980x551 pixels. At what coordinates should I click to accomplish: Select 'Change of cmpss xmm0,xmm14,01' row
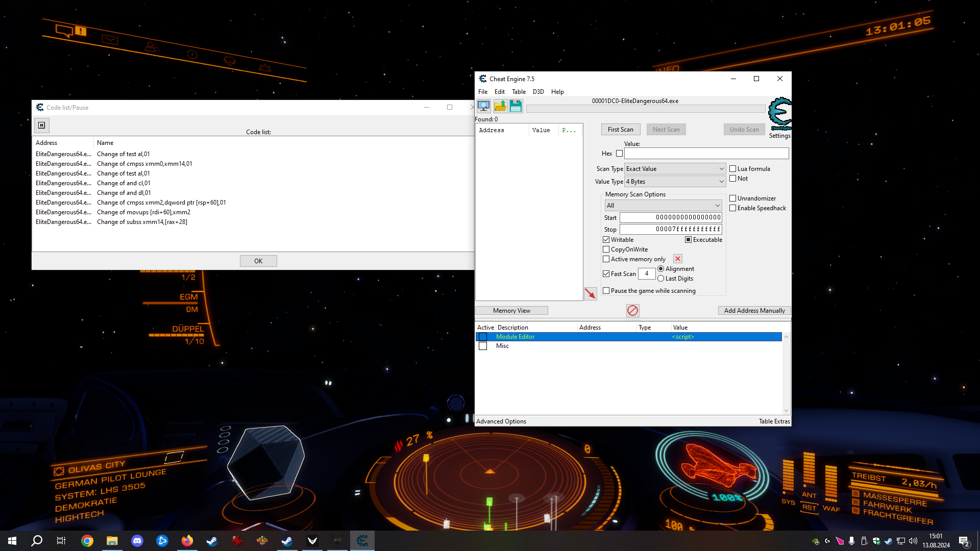click(253, 164)
